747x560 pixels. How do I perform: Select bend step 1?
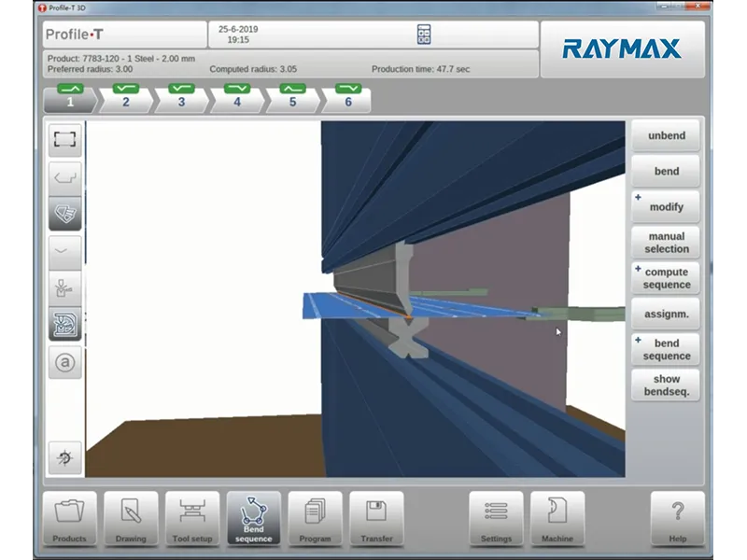70,98
